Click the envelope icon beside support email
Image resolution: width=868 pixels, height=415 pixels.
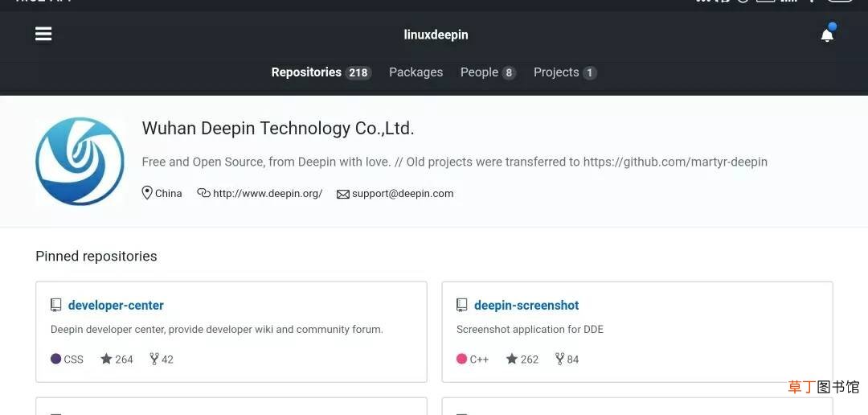343,195
